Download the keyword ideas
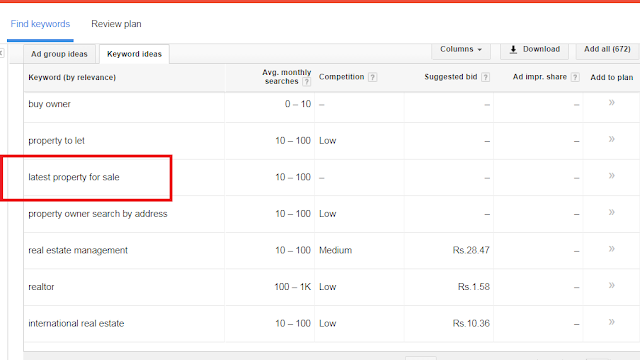The image size is (640, 360). click(534, 49)
